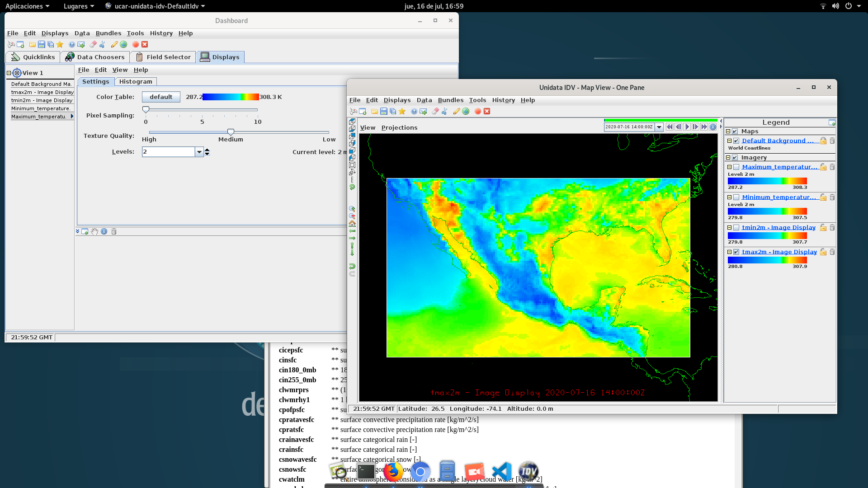Switch to the Histogram tab
868x488 pixels.
pyautogui.click(x=136, y=81)
